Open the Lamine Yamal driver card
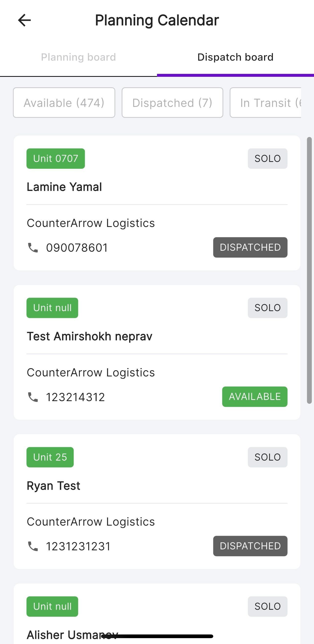This screenshot has height=644, width=314. (157, 203)
